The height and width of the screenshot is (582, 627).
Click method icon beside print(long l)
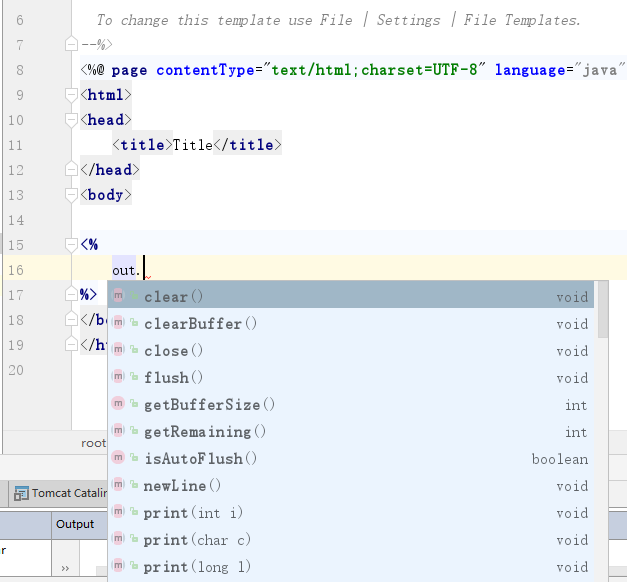(x=118, y=565)
